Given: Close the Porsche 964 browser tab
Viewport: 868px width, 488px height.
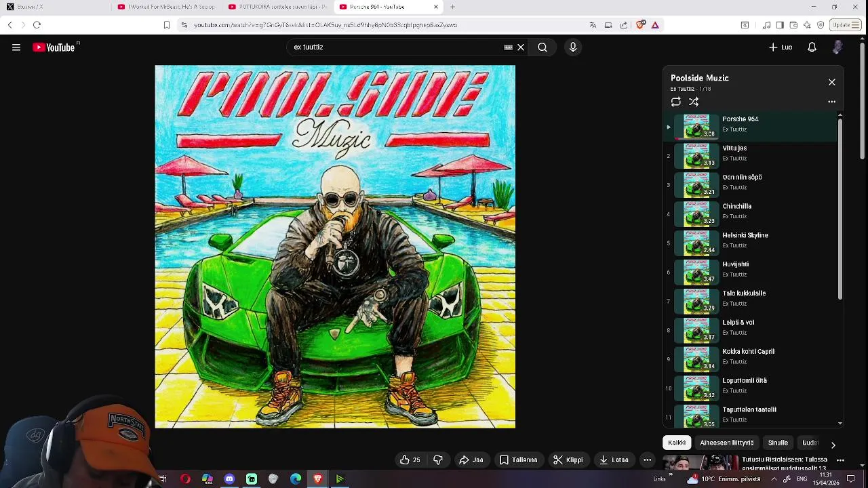Looking at the screenshot, I should click(436, 7).
